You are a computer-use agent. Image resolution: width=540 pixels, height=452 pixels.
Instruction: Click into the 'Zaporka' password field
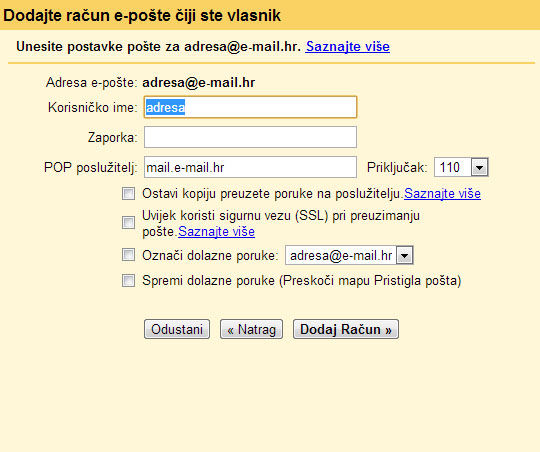[x=250, y=137]
